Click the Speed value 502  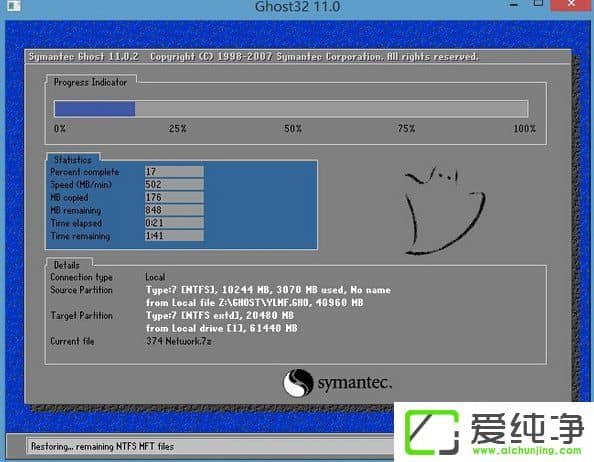(x=174, y=184)
